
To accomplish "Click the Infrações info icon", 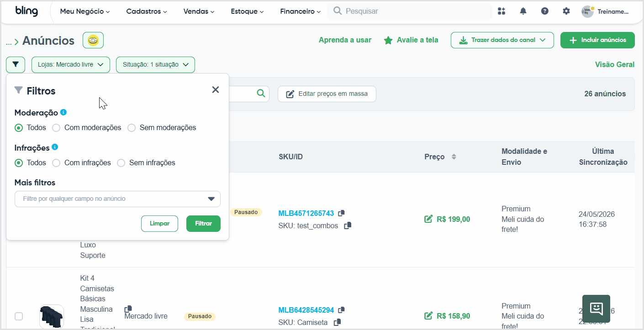I will [55, 147].
